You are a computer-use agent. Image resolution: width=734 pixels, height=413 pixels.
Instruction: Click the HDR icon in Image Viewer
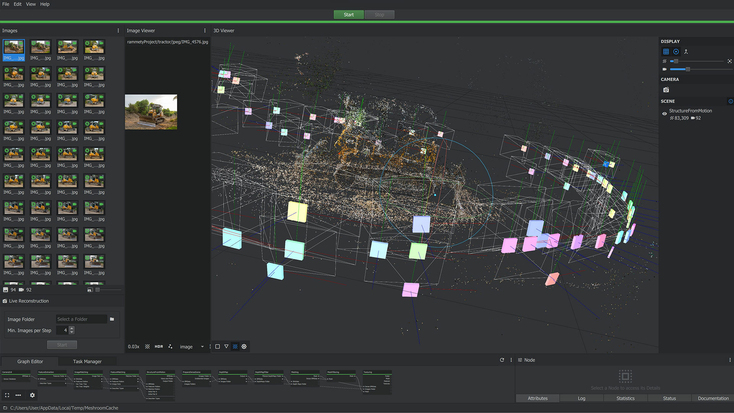[158, 346]
